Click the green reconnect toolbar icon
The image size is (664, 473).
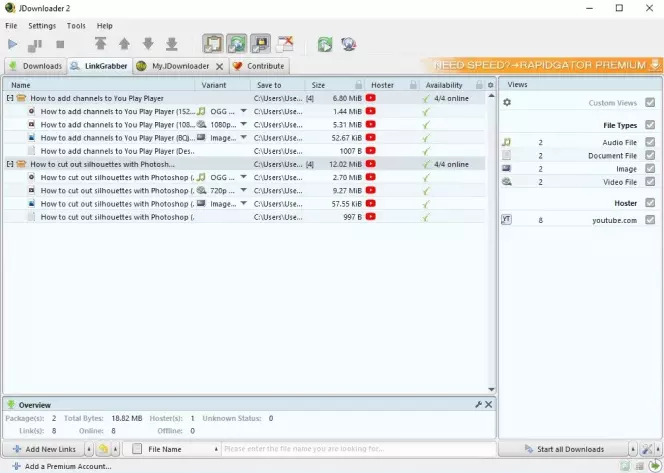coord(325,44)
